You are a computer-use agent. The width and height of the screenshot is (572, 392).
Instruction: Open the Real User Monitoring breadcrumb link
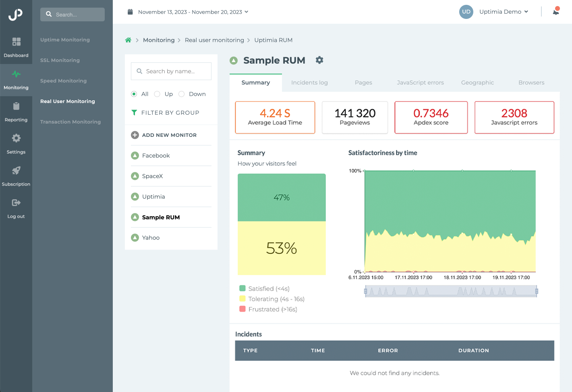pyautogui.click(x=214, y=40)
